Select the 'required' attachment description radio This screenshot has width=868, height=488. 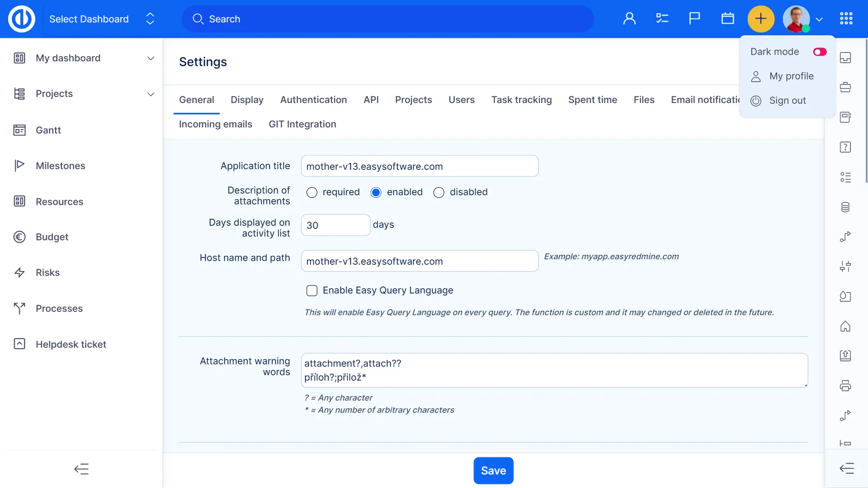click(312, 192)
